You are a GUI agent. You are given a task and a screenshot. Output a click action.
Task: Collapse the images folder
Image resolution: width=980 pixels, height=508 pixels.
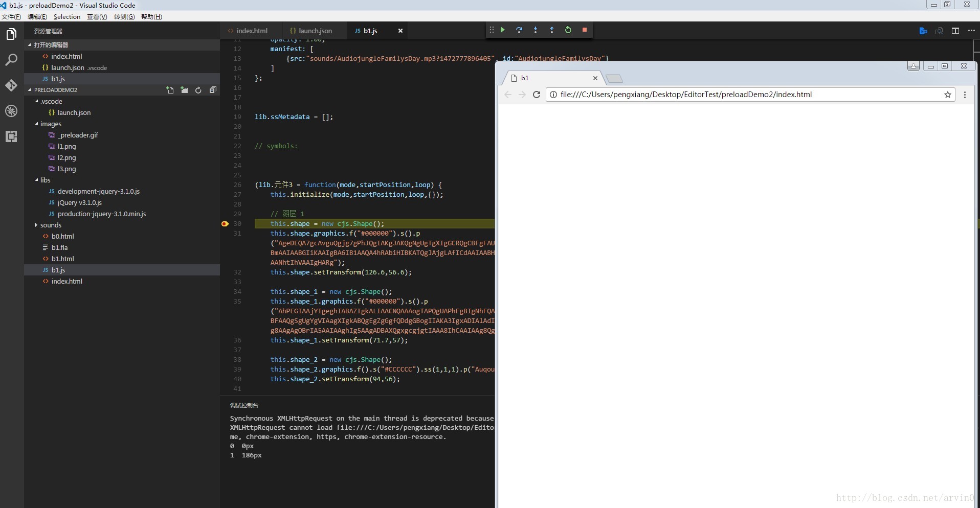point(51,124)
